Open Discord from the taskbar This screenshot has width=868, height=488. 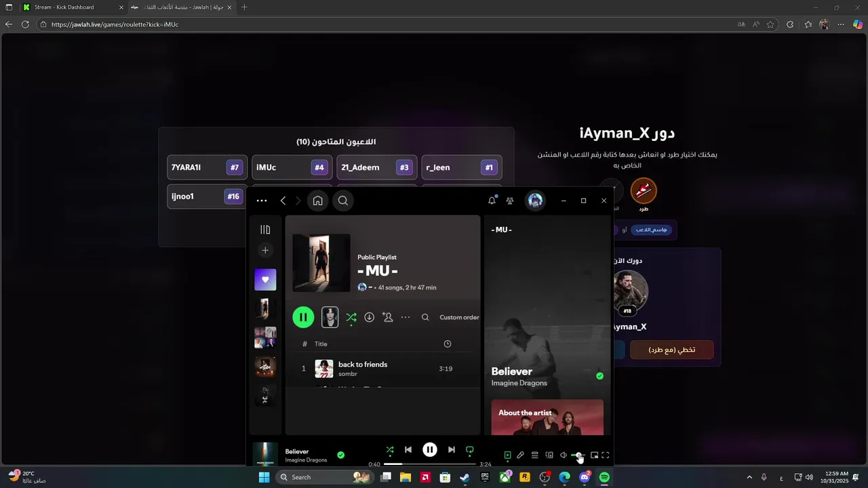click(585, 477)
